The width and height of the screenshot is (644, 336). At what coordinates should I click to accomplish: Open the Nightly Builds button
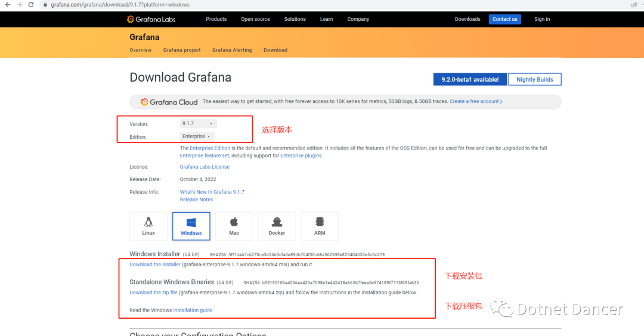click(x=535, y=79)
